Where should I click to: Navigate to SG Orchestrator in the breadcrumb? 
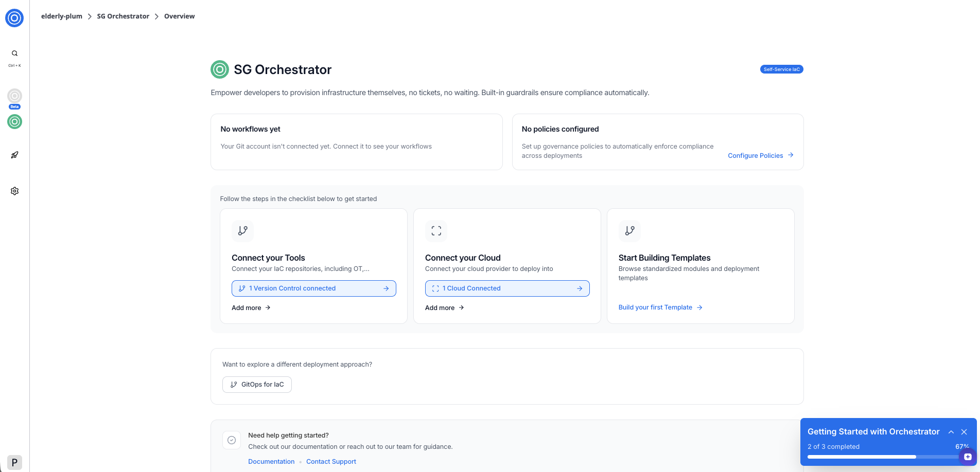pos(123,16)
